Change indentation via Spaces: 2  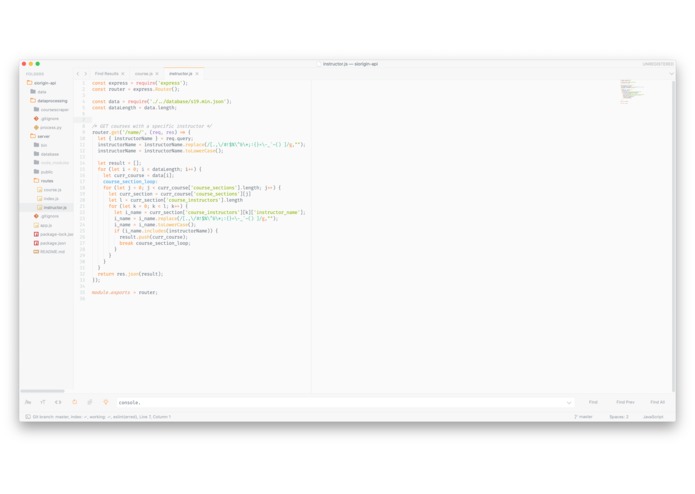619,416
